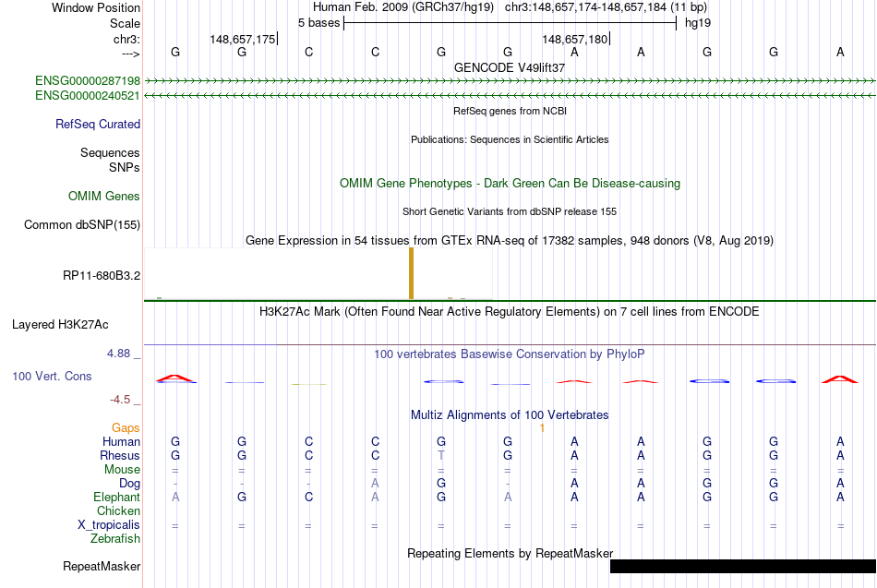Click the hg19 assembly label
The image size is (877, 588).
[698, 23]
